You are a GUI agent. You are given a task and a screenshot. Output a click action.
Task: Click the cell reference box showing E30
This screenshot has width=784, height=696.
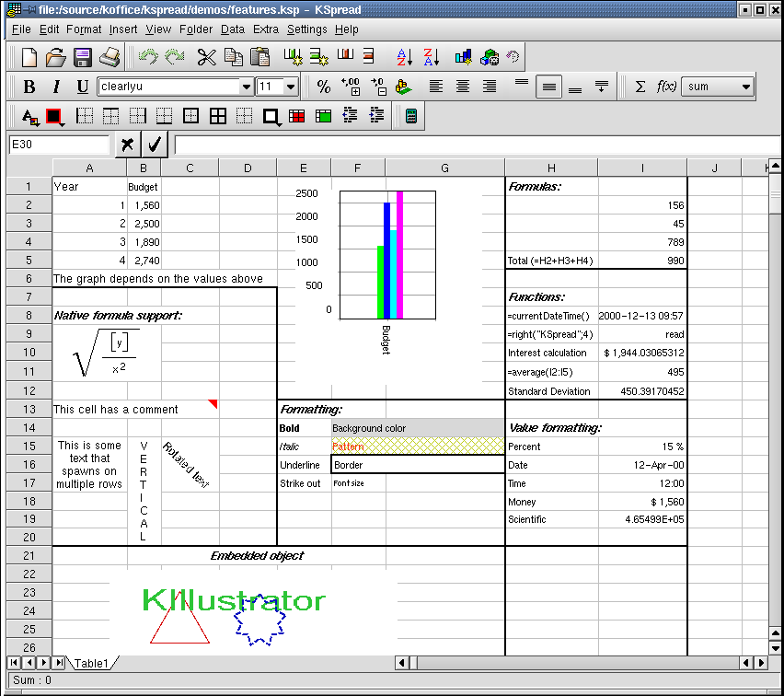pyautogui.click(x=59, y=145)
